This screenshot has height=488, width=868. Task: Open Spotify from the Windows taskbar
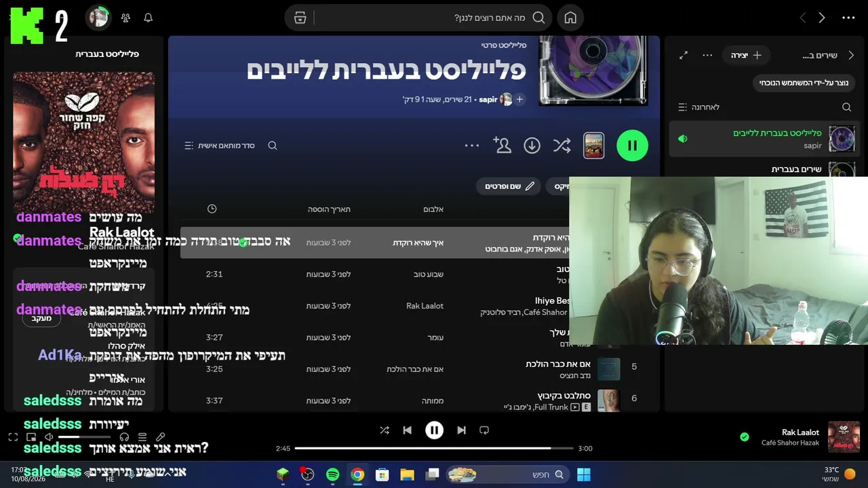pyautogui.click(x=332, y=474)
